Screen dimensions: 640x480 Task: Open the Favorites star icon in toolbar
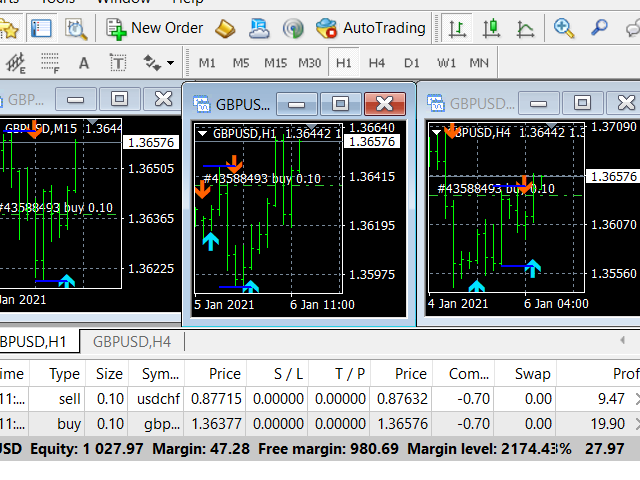tap(8, 29)
